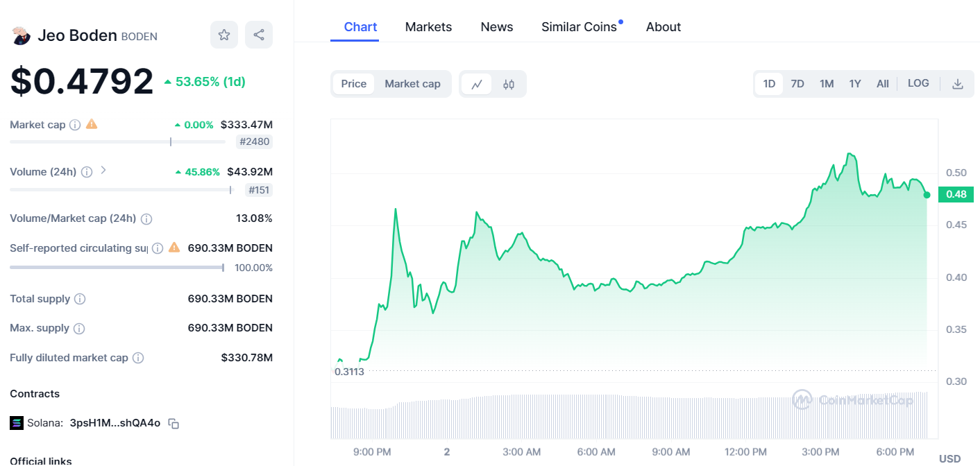Image resolution: width=980 pixels, height=466 pixels.
Task: Copy the Solana contract address
Action: pyautogui.click(x=174, y=423)
